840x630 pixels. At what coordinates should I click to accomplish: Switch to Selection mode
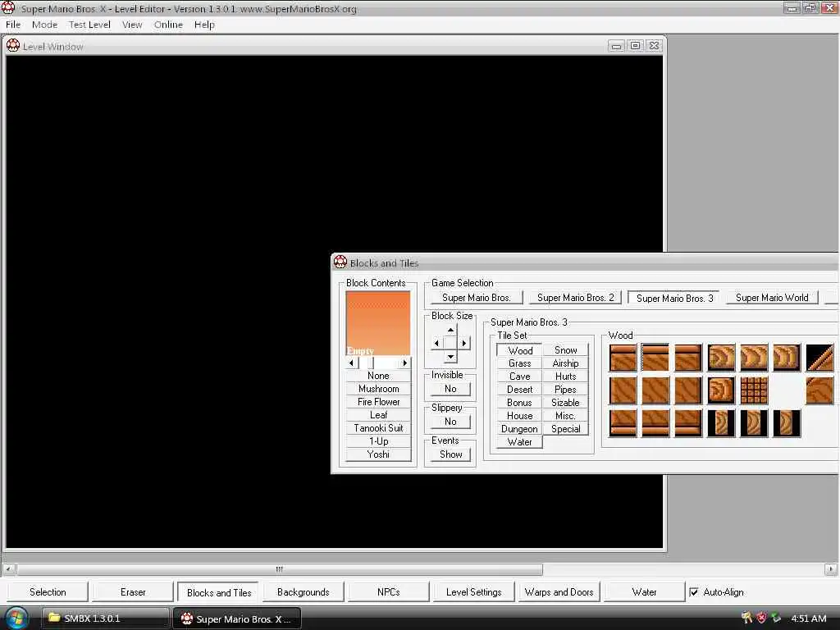coord(48,592)
